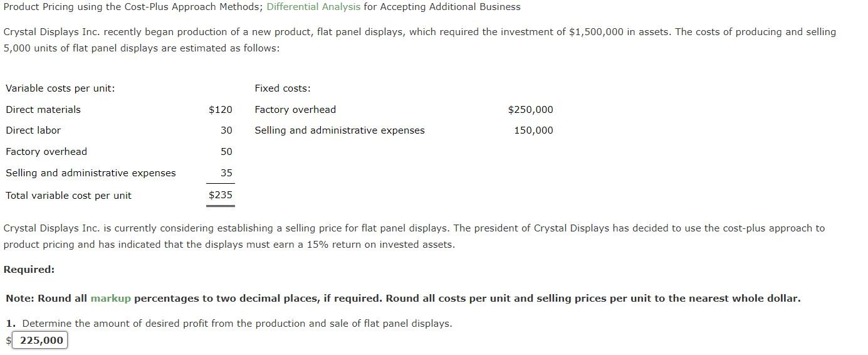Open the Differential Analysis link
Screen dimensions: 868x355
[x=313, y=7]
